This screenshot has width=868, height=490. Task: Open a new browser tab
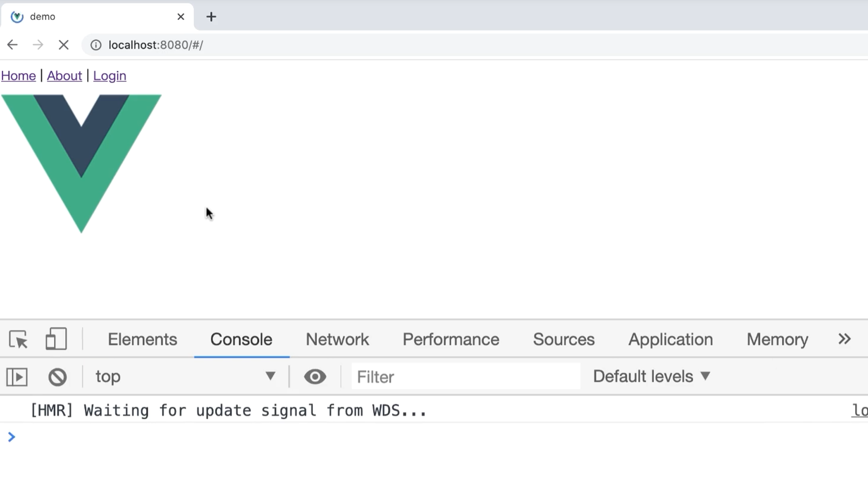point(211,17)
